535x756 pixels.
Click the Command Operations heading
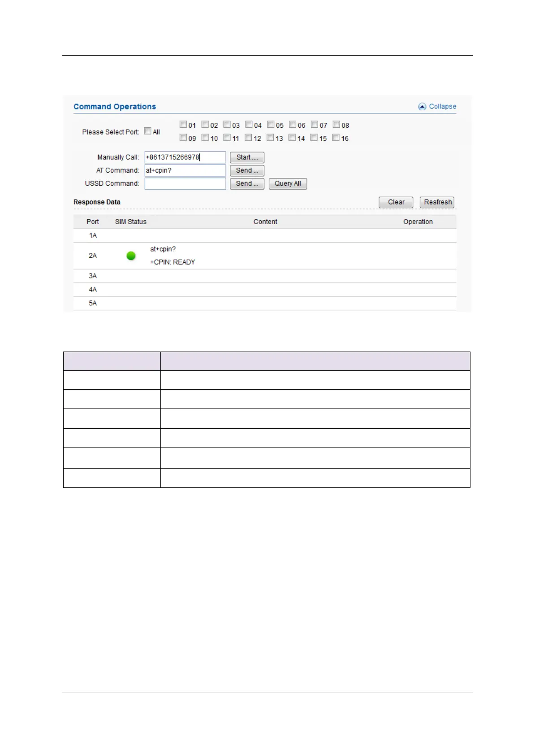pyautogui.click(x=115, y=107)
